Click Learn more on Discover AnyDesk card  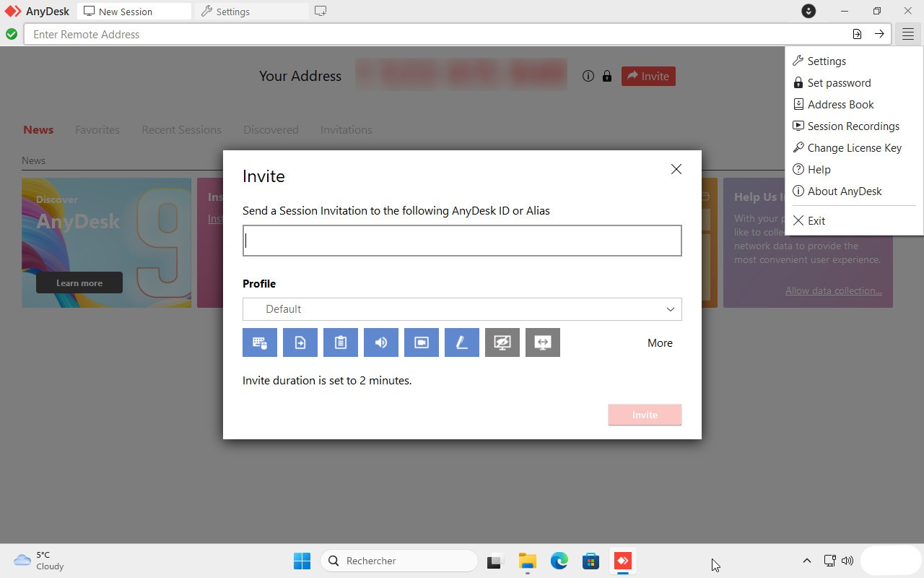(x=79, y=282)
